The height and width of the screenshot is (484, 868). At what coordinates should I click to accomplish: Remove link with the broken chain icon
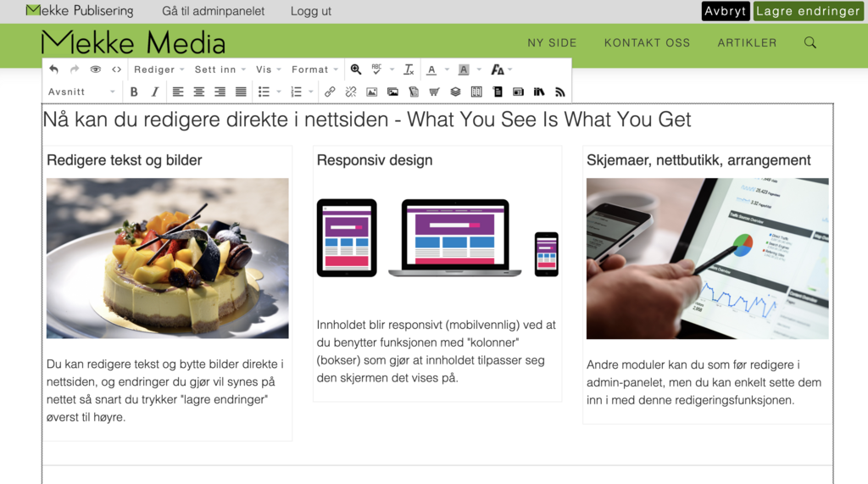tap(350, 92)
